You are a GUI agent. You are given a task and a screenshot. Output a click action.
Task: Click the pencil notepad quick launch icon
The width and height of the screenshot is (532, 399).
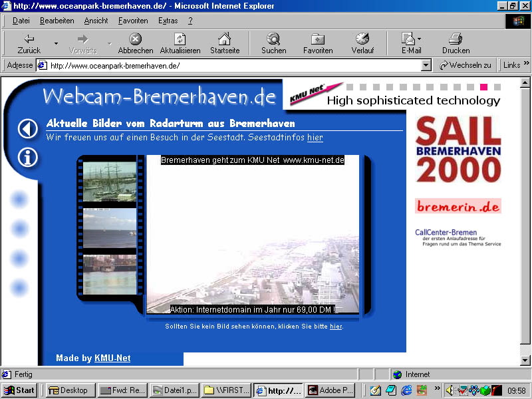[376, 390]
